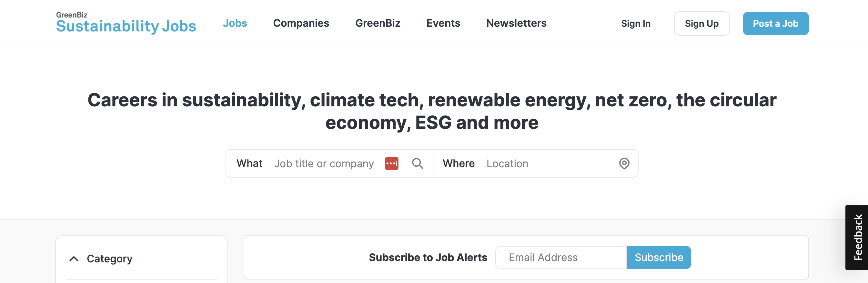This screenshot has width=868, height=283.
Task: Open the Companies nav item
Action: [x=301, y=23]
